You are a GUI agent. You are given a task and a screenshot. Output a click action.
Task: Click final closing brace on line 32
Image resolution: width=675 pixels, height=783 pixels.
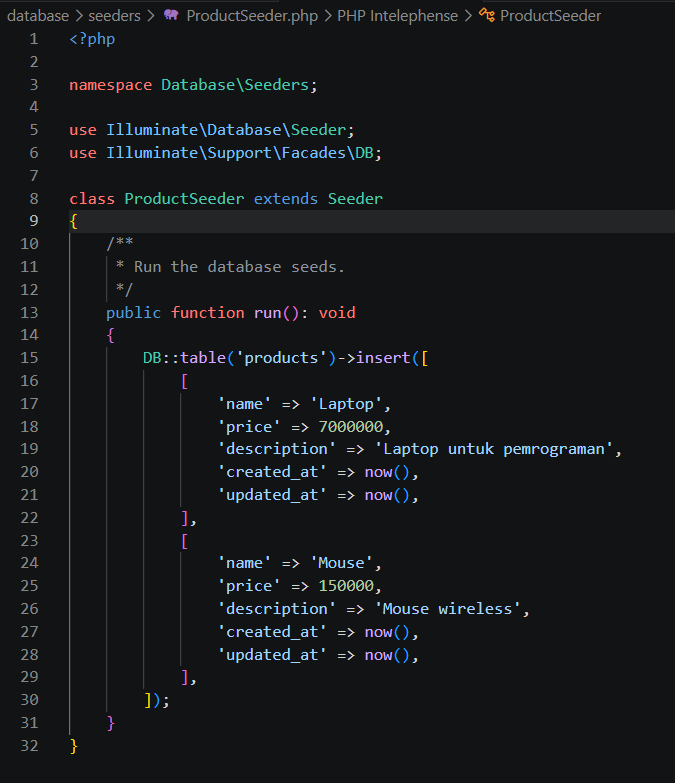point(74,746)
